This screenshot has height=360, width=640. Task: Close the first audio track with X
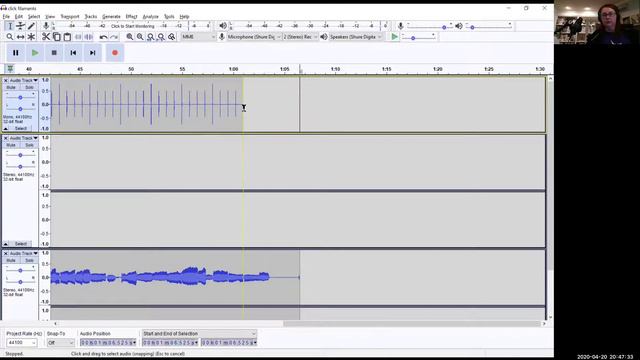coord(6,80)
